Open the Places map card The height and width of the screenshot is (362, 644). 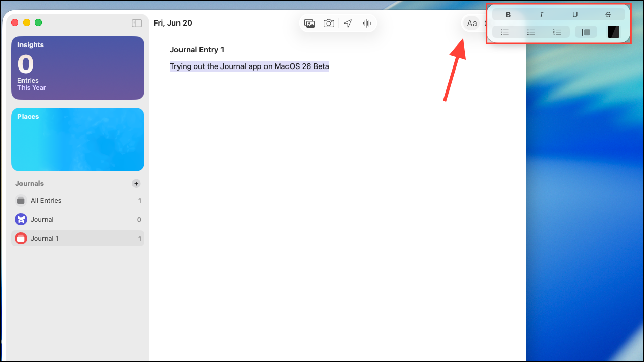(78, 140)
